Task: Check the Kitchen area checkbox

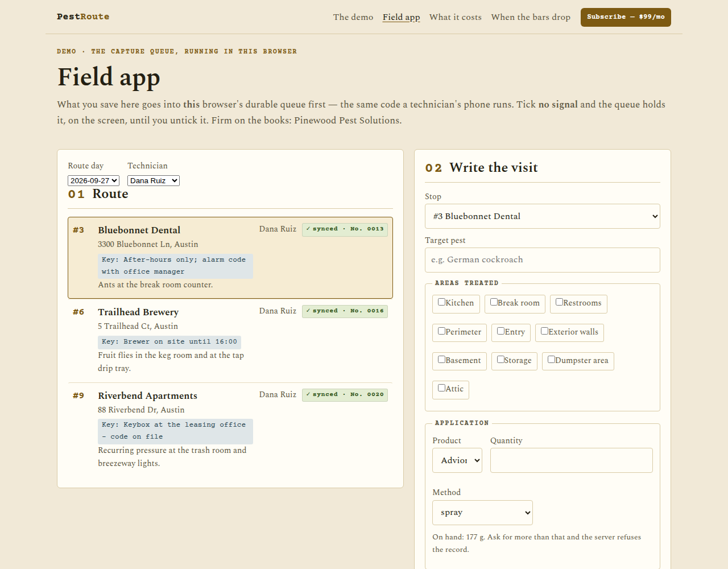Action: point(441,302)
